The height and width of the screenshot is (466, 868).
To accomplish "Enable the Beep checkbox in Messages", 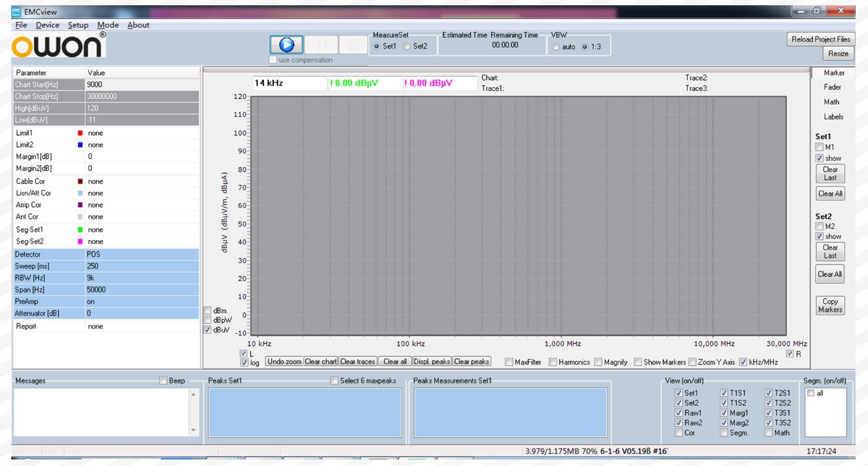I will pos(163,381).
